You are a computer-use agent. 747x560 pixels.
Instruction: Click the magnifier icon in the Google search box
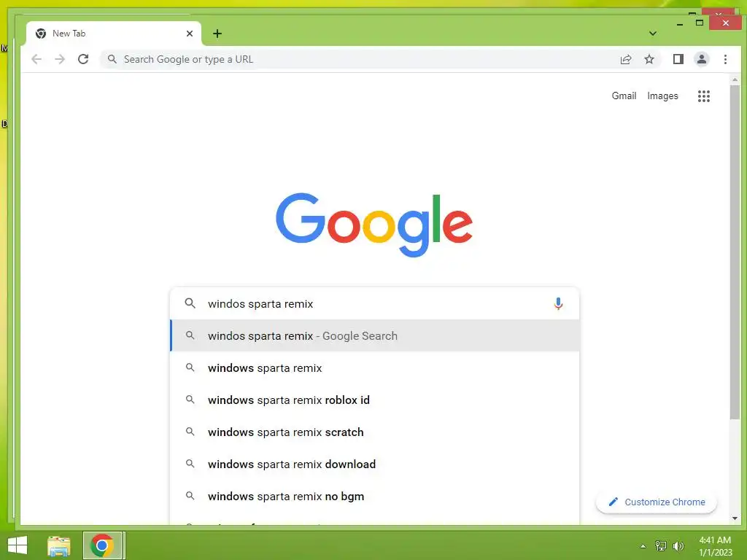190,303
